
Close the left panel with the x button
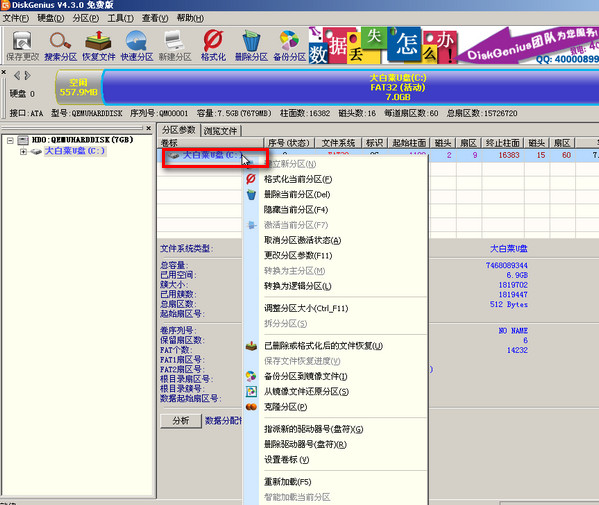click(x=149, y=128)
